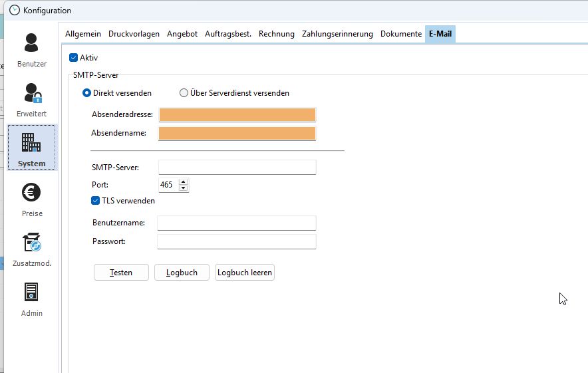Image resolution: width=588 pixels, height=373 pixels.
Task: Toggle the Aktiv checkbox
Action: click(x=74, y=58)
